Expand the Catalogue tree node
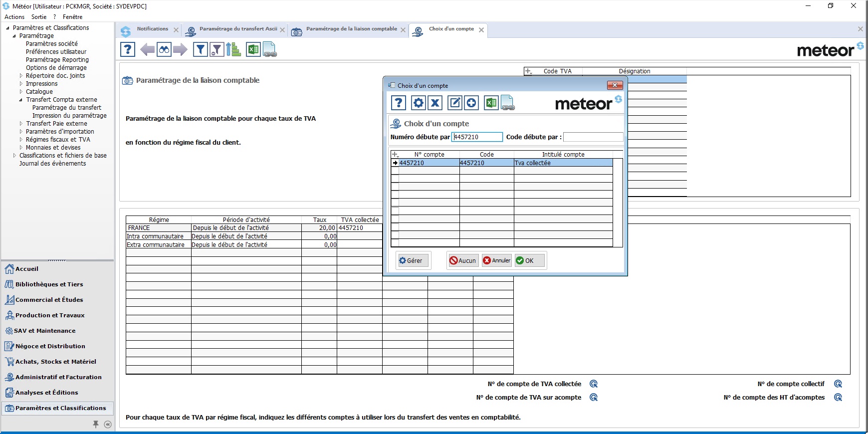The image size is (868, 434). 21,92
